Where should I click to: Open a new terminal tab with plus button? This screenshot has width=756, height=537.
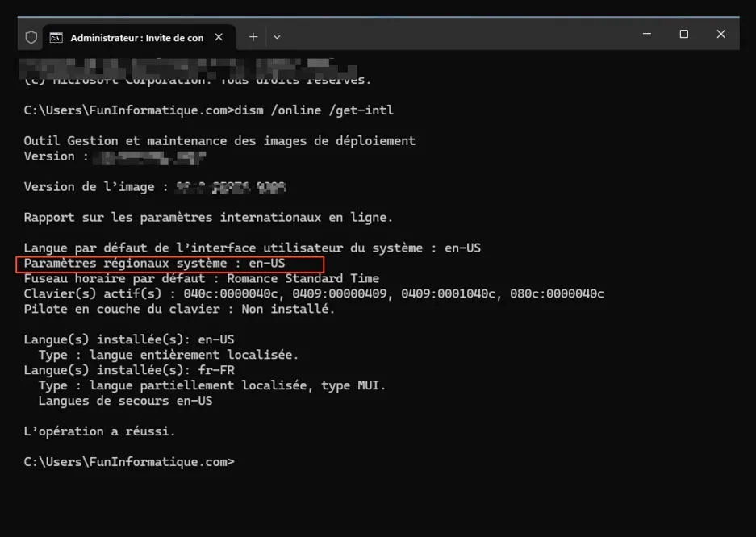click(x=253, y=36)
